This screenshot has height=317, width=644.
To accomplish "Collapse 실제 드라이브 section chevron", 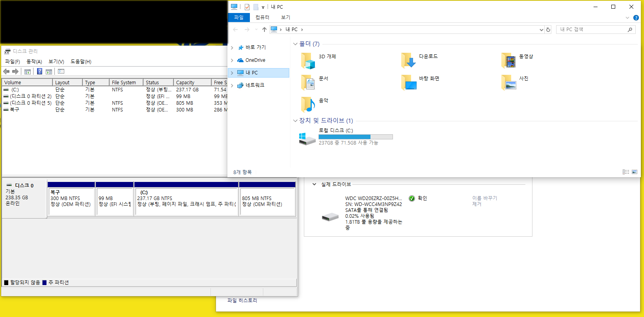I will [x=314, y=184].
